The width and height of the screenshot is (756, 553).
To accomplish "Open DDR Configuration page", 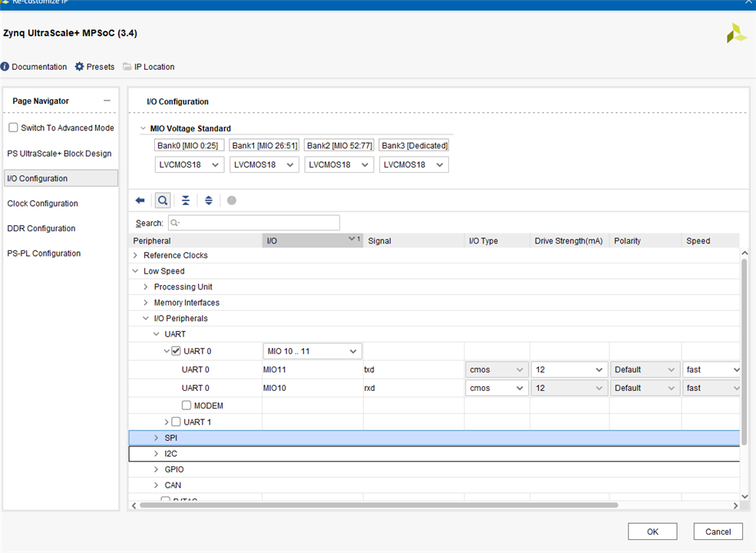I will 41,228.
